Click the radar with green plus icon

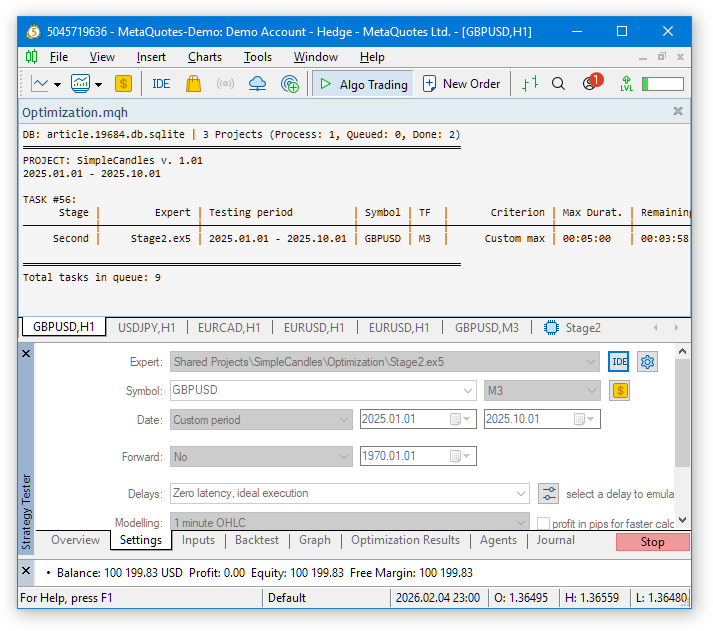pos(290,84)
